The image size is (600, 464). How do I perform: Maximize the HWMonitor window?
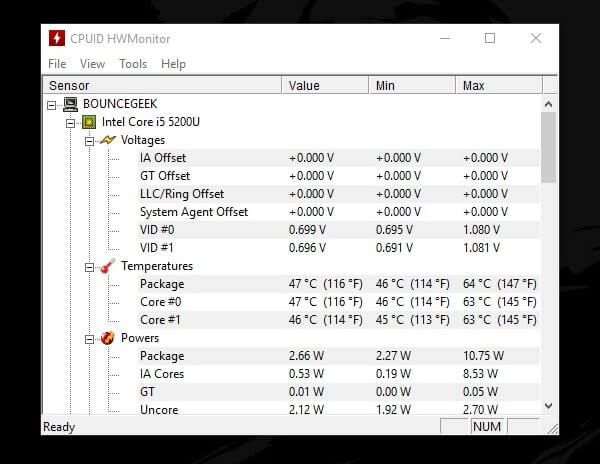[x=490, y=38]
